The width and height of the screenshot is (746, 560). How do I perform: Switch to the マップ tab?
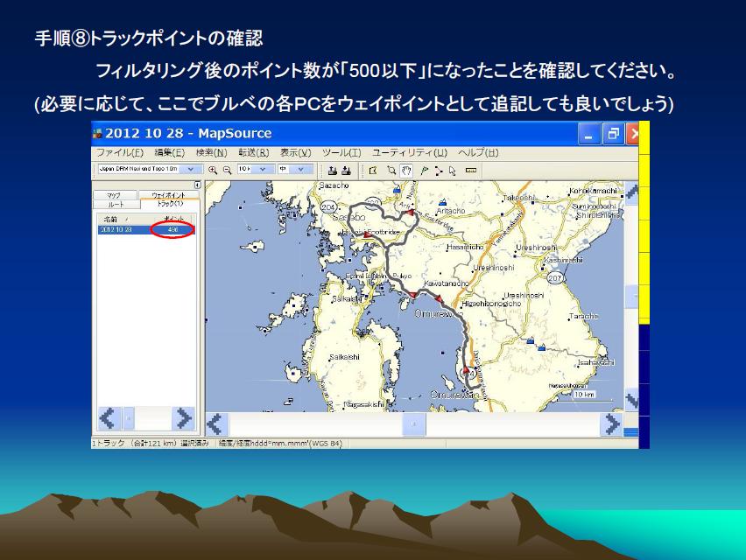click(114, 195)
